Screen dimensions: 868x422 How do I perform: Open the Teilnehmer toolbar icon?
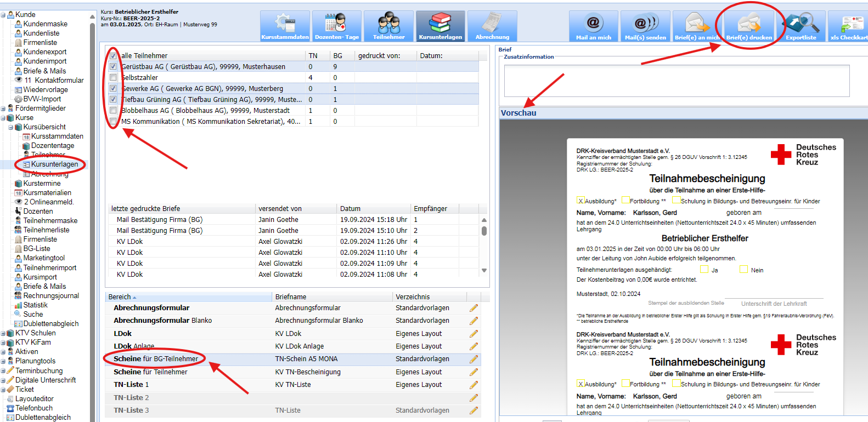click(388, 26)
